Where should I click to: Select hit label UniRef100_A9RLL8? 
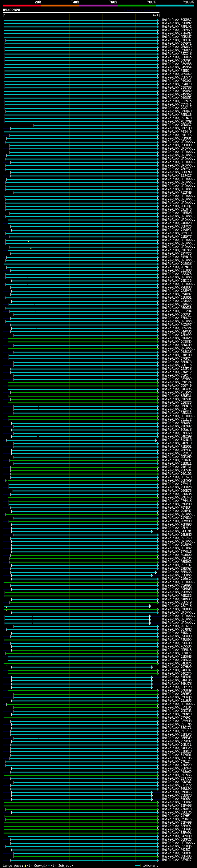point(176,115)
